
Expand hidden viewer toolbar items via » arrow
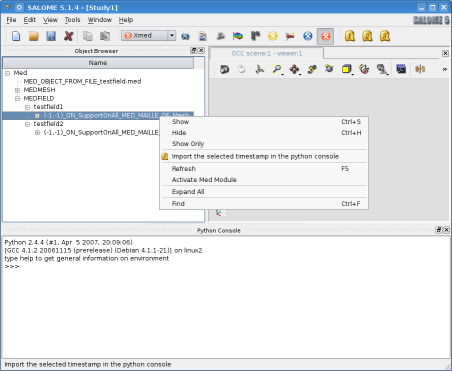(x=444, y=69)
